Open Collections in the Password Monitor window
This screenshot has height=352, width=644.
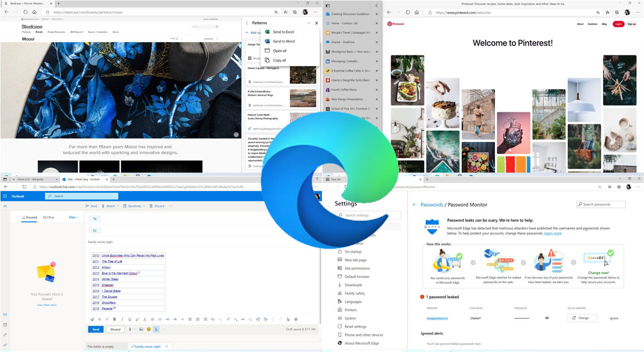pos(619,187)
